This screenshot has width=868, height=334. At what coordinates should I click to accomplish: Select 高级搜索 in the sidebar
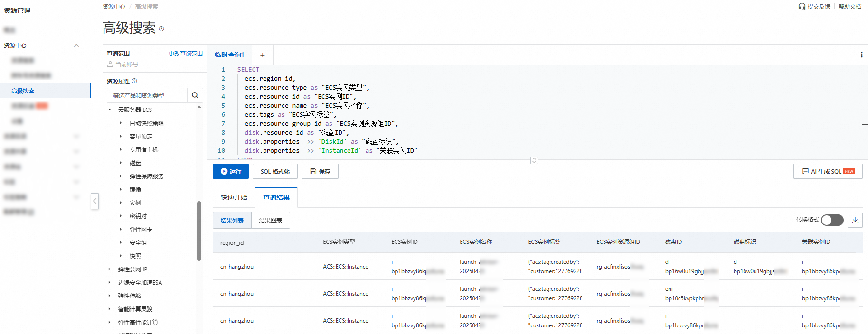[45, 91]
